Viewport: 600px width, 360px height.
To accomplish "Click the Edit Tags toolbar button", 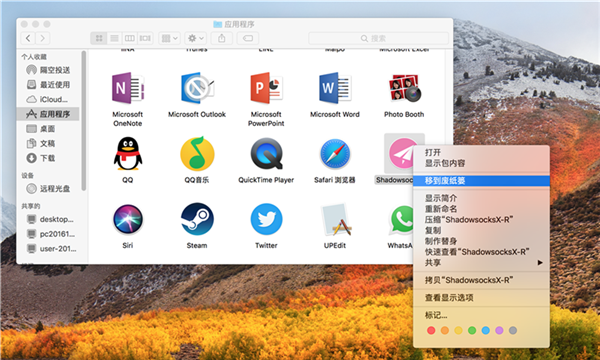I will pyautogui.click(x=248, y=38).
